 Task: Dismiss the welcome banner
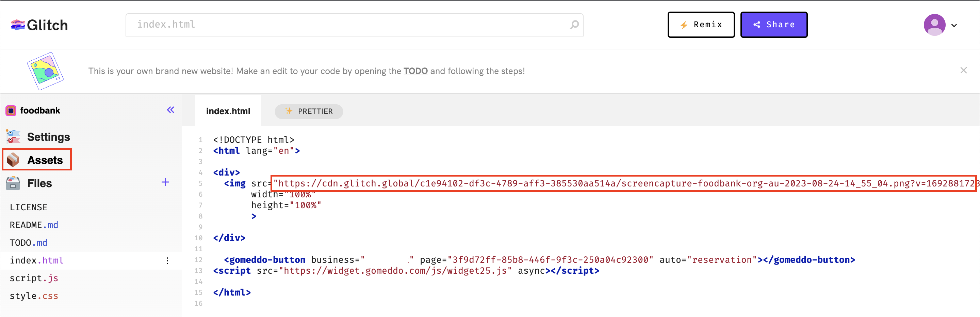coord(963,71)
